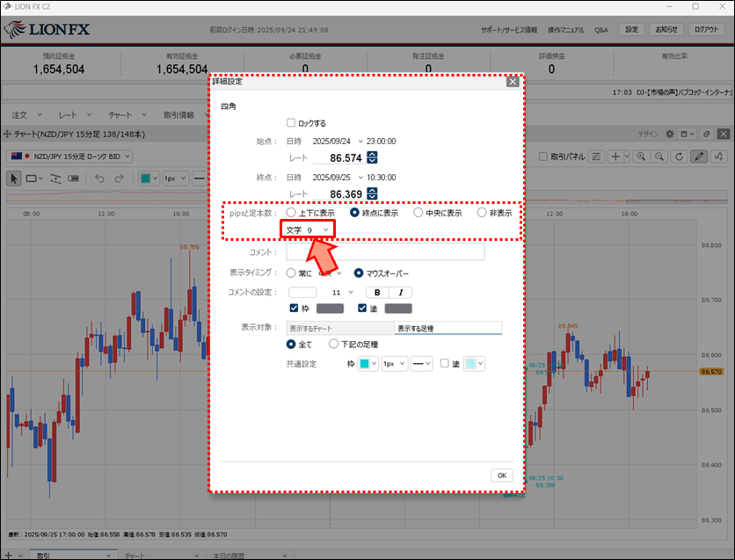
Task: Check the ロックする checkbox
Action: pos(291,123)
